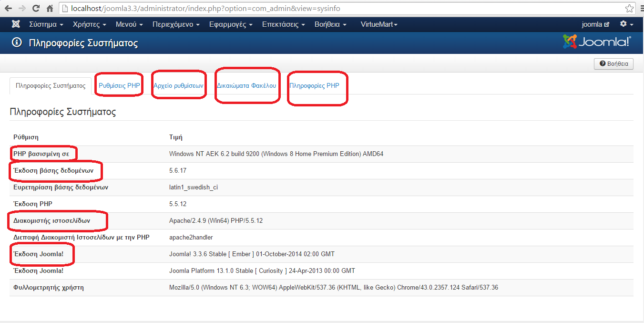Click the database version value 5.6.17
644x323 pixels.
click(178, 171)
